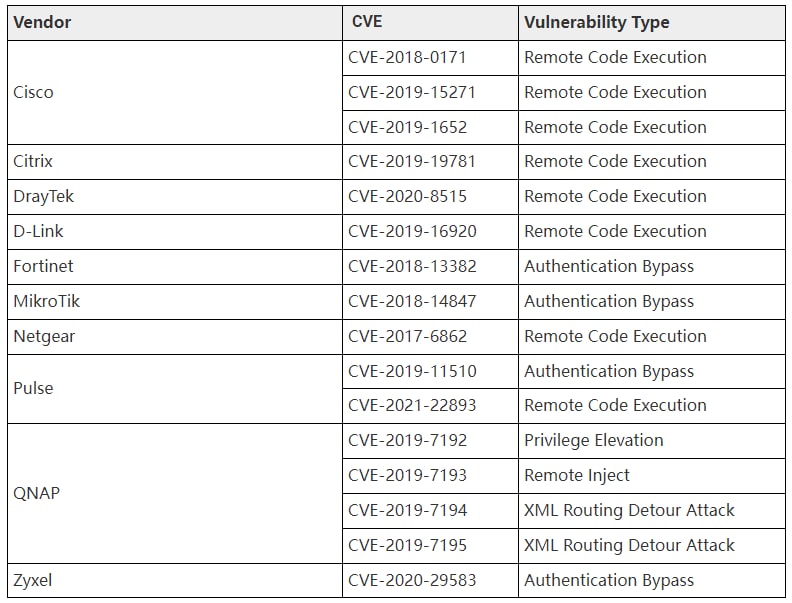This screenshot has width=792, height=603.
Task: Select the Citrix vendor cell
Action: click(175, 162)
